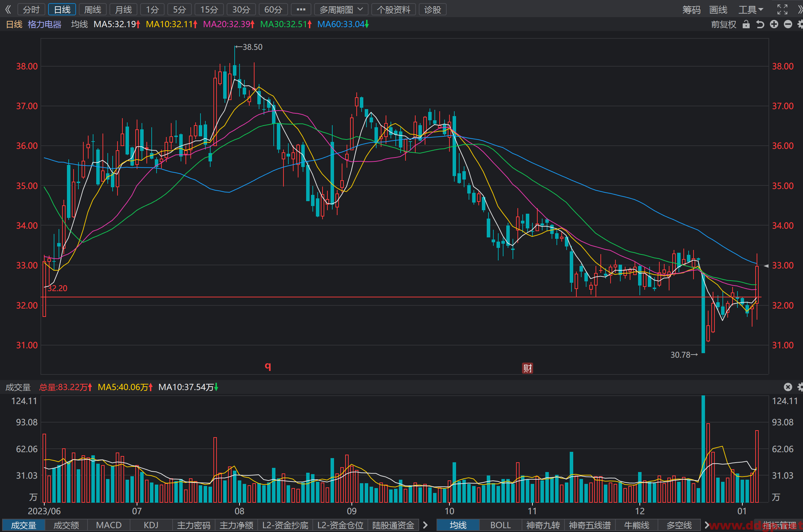Image resolution: width=803 pixels, height=532 pixels.
Task: Select the MACD indicator tab
Action: pyautogui.click(x=109, y=525)
